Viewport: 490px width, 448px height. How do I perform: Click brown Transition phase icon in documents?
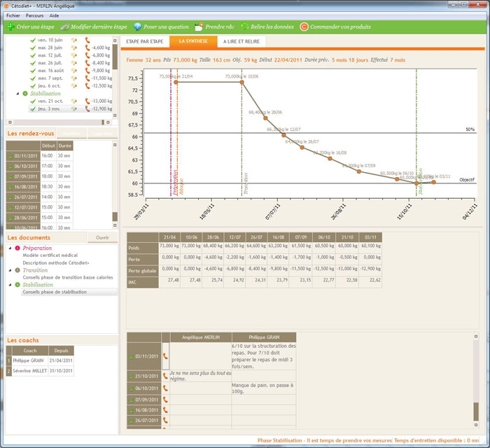17,270
